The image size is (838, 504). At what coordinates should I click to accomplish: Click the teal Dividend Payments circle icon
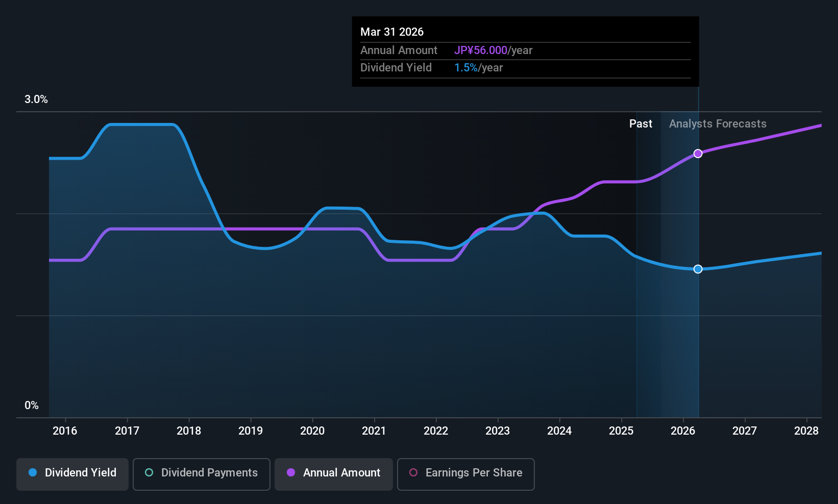pos(149,472)
